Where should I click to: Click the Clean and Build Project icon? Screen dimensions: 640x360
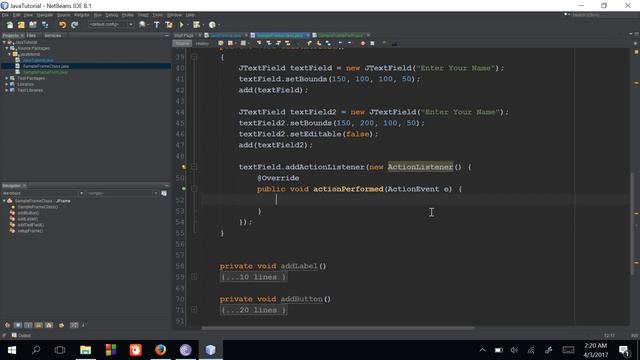click(x=169, y=25)
